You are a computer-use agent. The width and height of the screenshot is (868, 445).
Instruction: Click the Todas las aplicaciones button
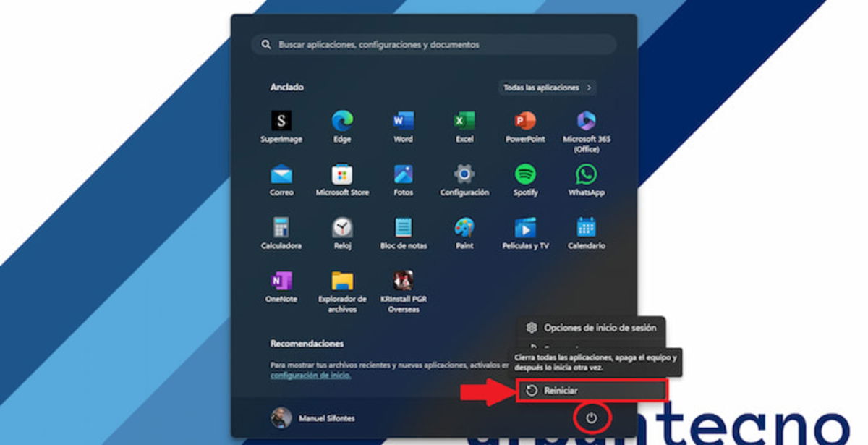click(548, 88)
